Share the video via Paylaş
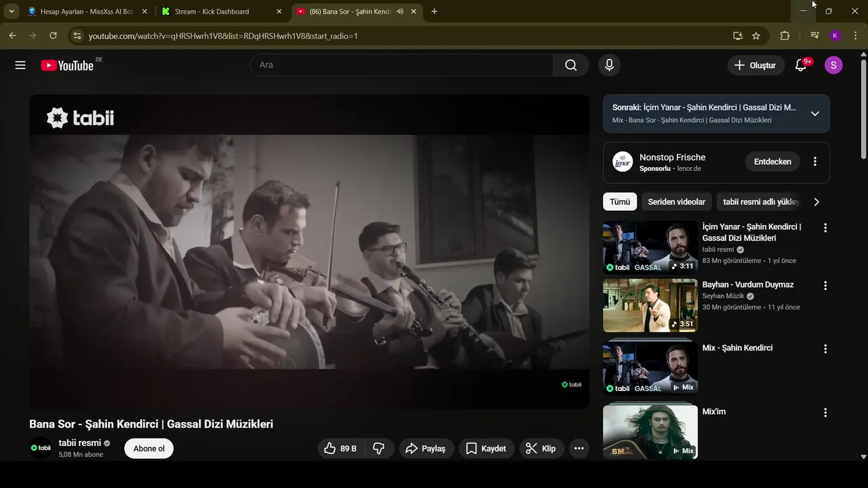The image size is (868, 488). pos(425,449)
